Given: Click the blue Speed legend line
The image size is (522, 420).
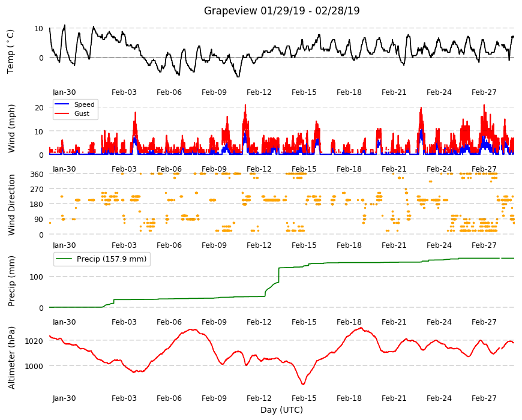Looking at the screenshot, I should (62, 104).
